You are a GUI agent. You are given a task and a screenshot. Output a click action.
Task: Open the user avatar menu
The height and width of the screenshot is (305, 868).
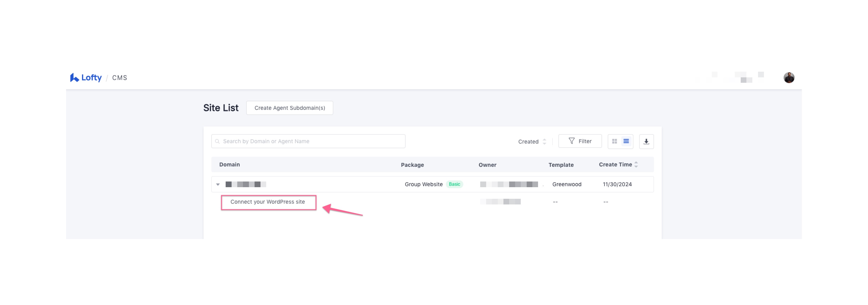coord(788,78)
